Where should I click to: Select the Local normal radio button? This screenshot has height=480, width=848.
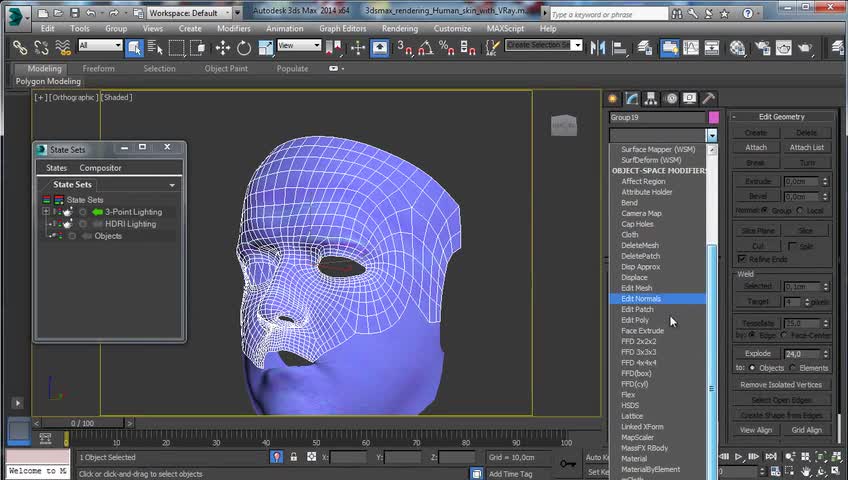[x=800, y=211]
